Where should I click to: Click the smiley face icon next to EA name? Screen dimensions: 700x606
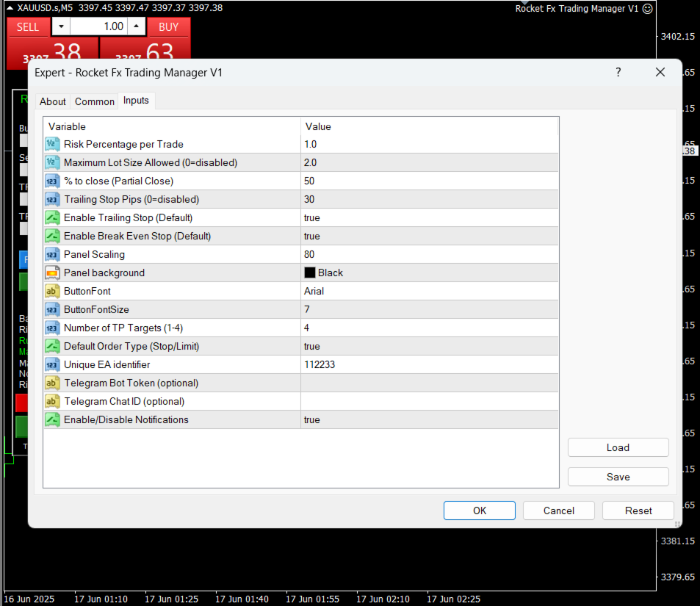[647, 9]
